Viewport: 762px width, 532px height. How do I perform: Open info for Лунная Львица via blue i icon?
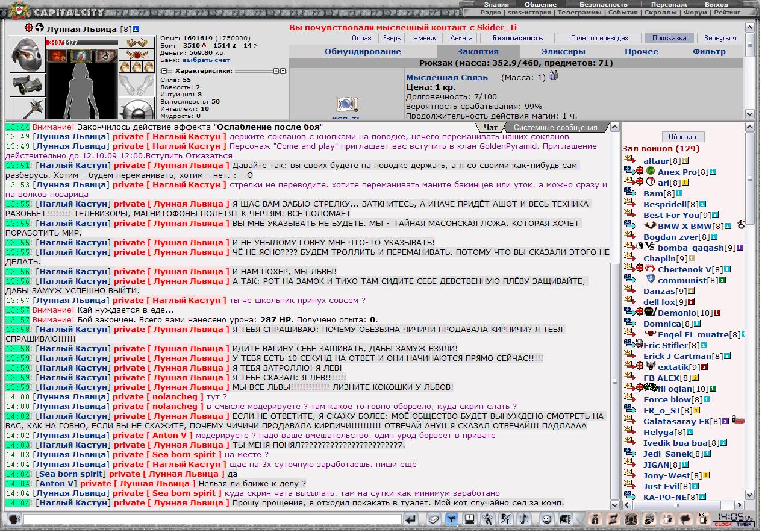(x=136, y=28)
